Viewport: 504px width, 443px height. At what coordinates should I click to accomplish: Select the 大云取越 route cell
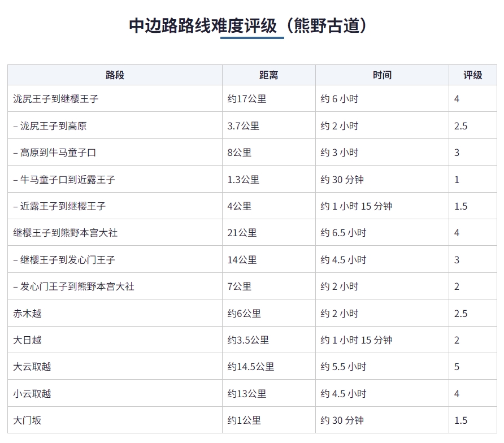[x=115, y=367]
